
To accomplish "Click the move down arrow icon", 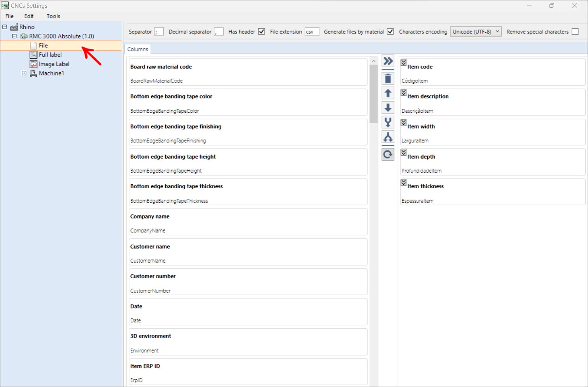I will coord(388,108).
